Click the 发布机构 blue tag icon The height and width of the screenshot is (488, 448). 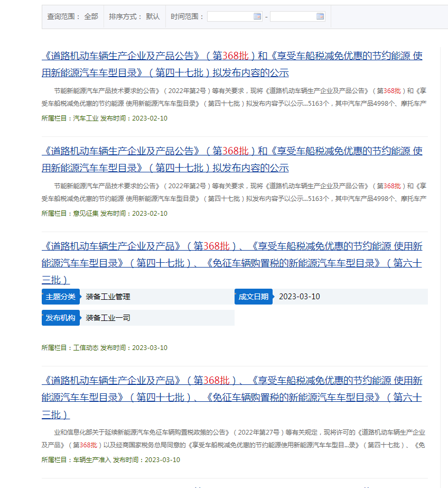click(x=60, y=318)
